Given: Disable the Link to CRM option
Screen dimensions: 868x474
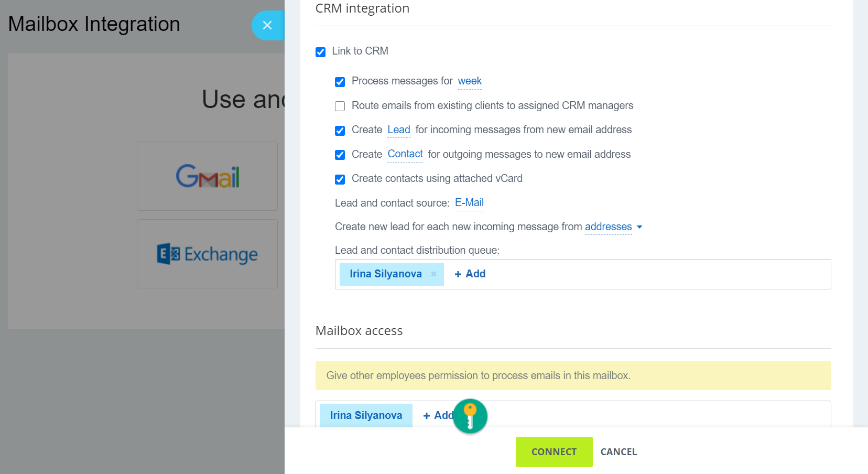Looking at the screenshot, I should (320, 51).
